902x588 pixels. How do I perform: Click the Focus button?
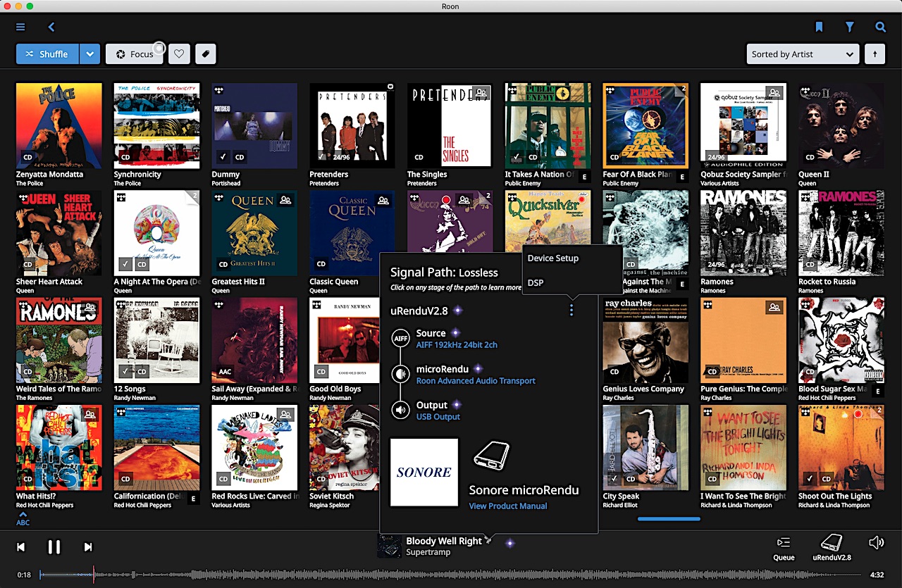[134, 54]
